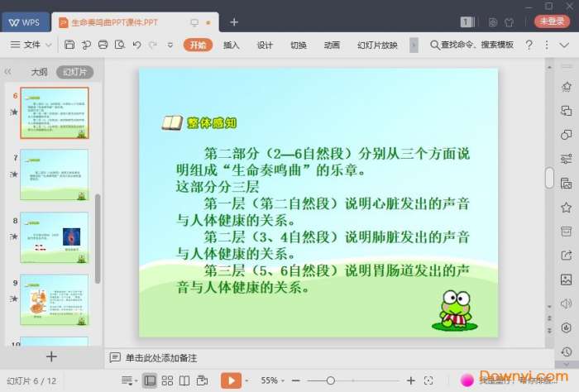Screen dimensions: 579x392
Task: Select the 开始 ribbon tab
Action: pos(198,45)
